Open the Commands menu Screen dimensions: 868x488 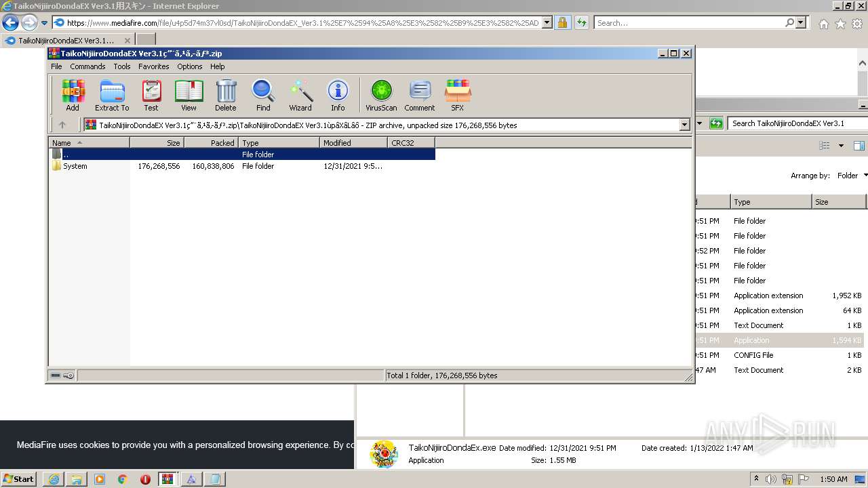87,66
